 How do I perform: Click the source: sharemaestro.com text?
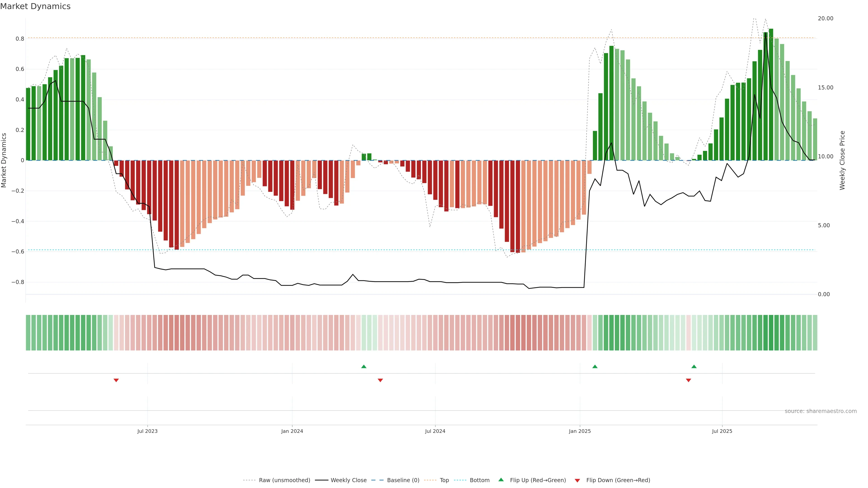point(821,411)
